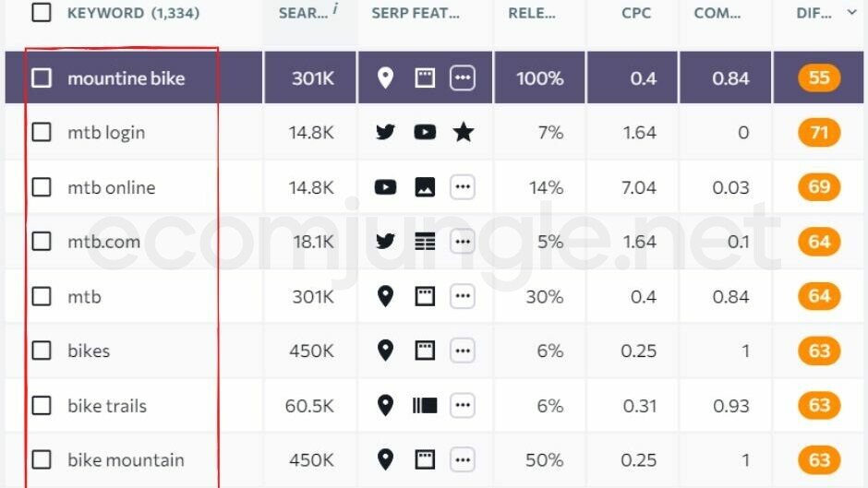Click the difficulty badge 71 for mtb login
868x488 pixels.
(x=819, y=132)
